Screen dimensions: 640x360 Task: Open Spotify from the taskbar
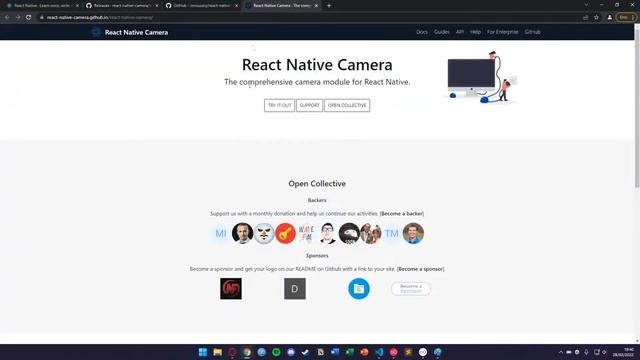click(x=276, y=352)
